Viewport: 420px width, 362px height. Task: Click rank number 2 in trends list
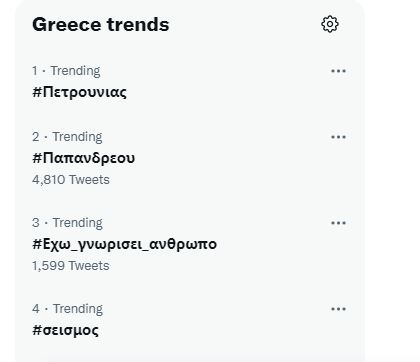[36, 137]
